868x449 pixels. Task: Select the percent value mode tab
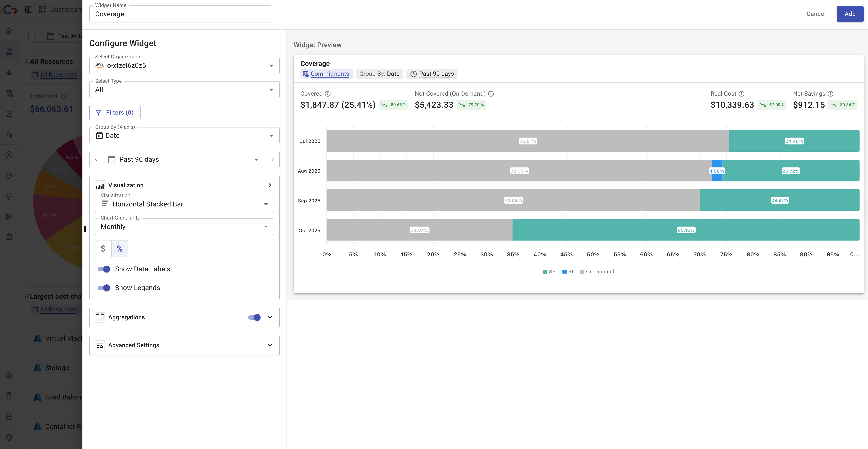(x=120, y=248)
